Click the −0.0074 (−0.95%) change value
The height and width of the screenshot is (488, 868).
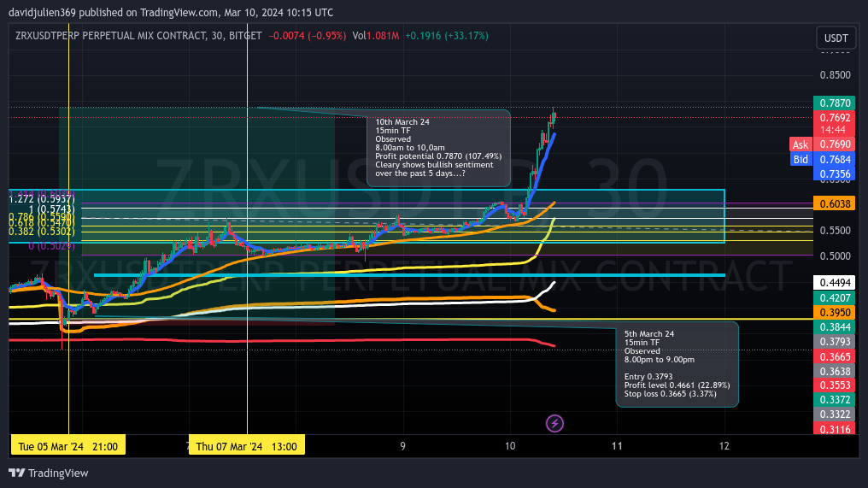(x=308, y=35)
